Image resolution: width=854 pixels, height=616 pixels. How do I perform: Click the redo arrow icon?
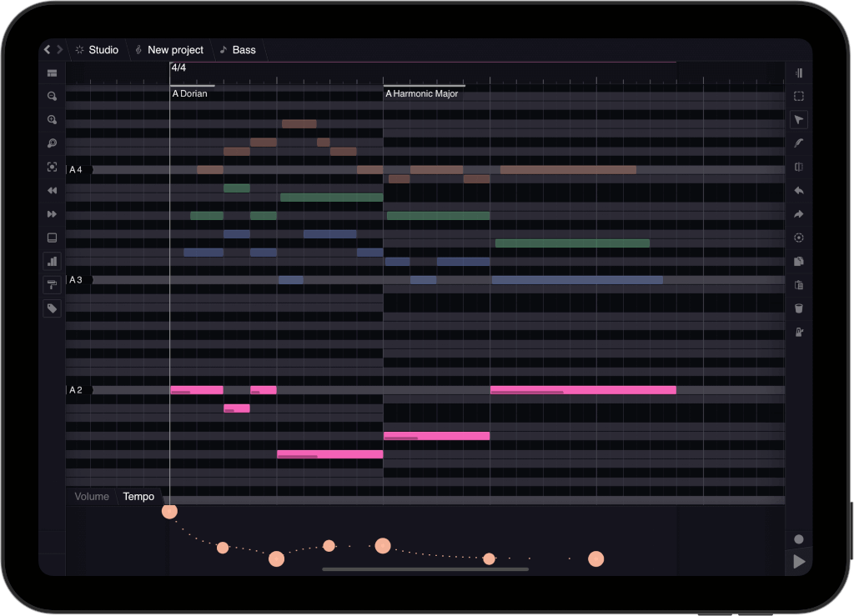pos(798,214)
